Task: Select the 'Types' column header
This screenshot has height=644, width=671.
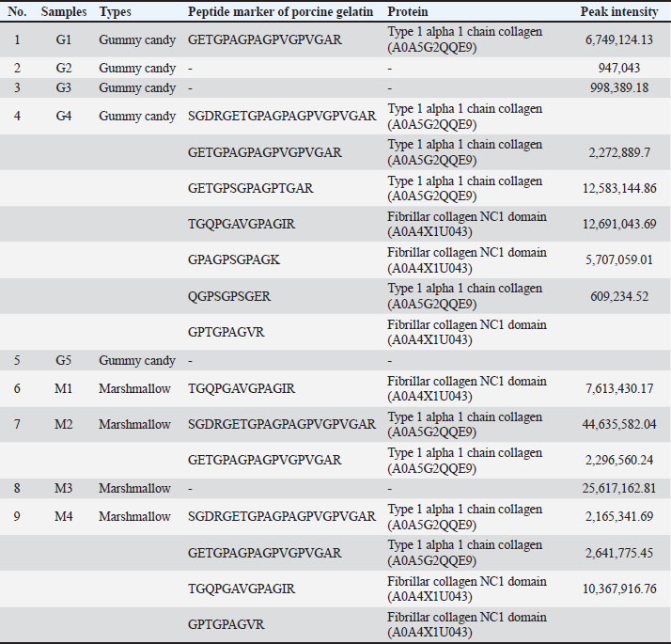Action: 116,11
